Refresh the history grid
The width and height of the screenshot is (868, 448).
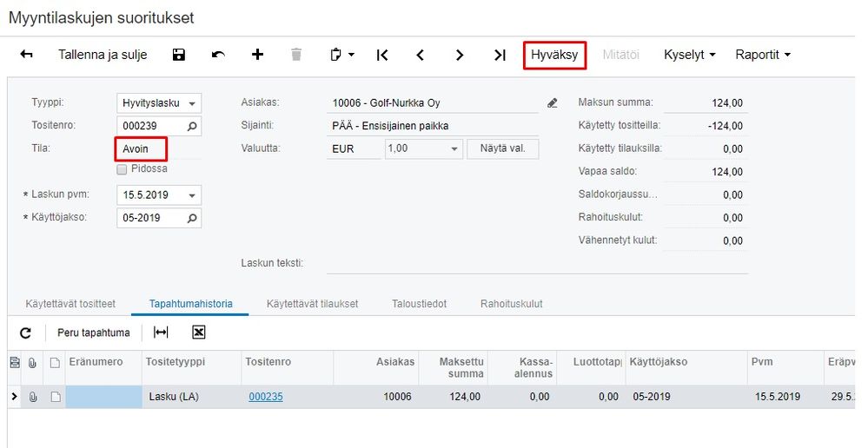pos(26,333)
